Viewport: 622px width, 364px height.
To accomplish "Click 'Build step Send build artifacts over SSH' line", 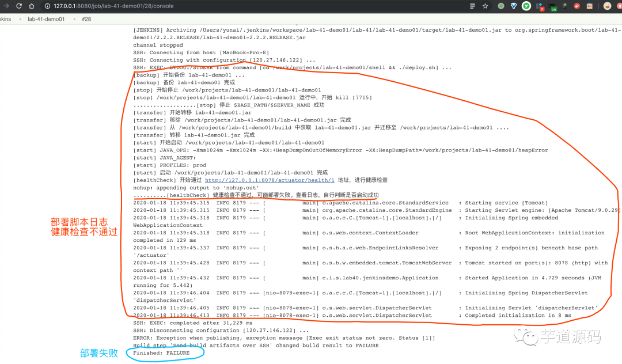I will (x=256, y=346).
